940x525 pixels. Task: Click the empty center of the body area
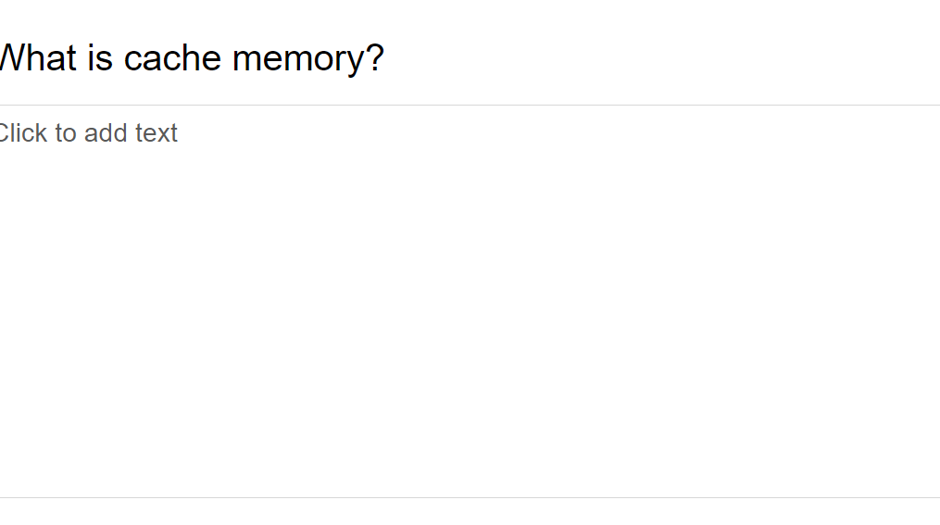click(x=470, y=310)
